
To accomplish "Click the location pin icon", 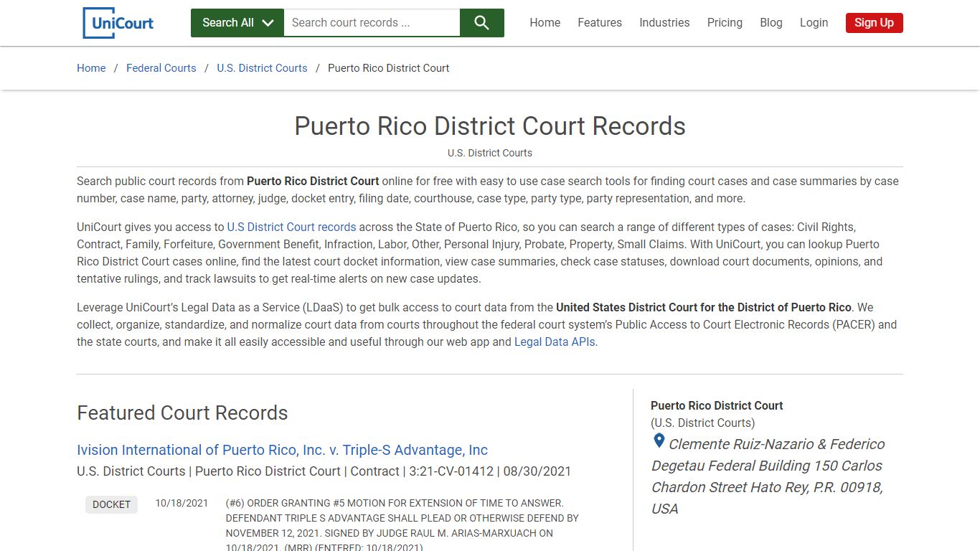I will 659,441.
